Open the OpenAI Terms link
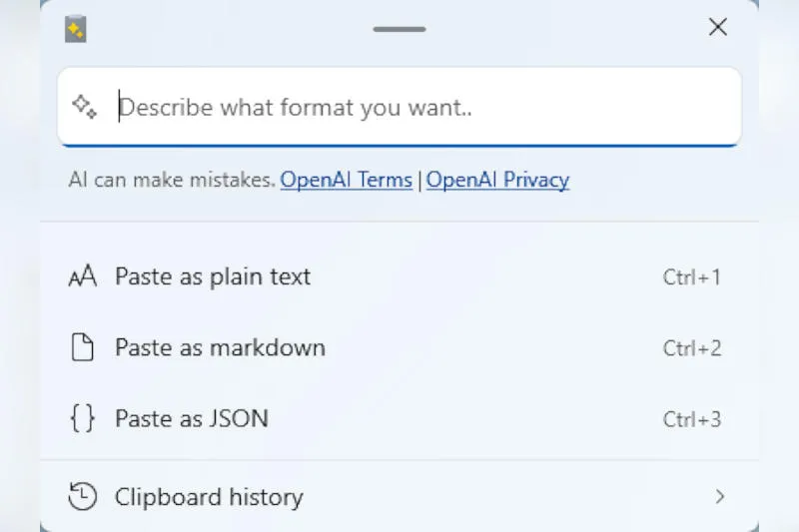 click(346, 181)
